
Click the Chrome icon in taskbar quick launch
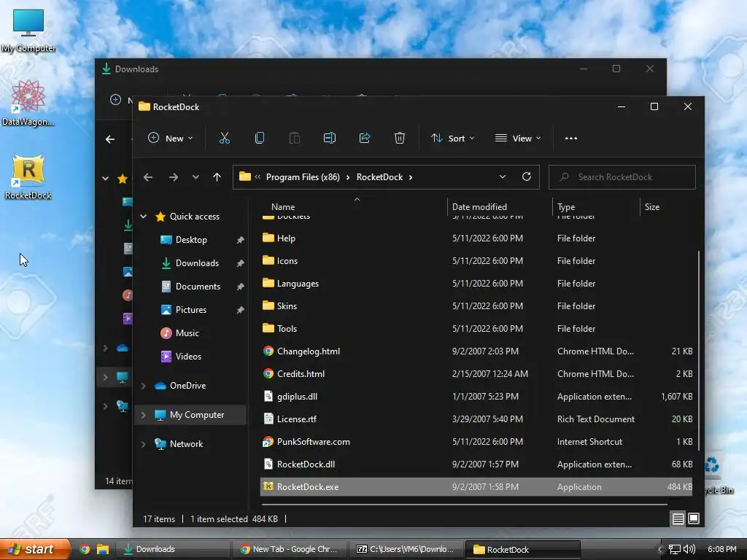point(85,549)
